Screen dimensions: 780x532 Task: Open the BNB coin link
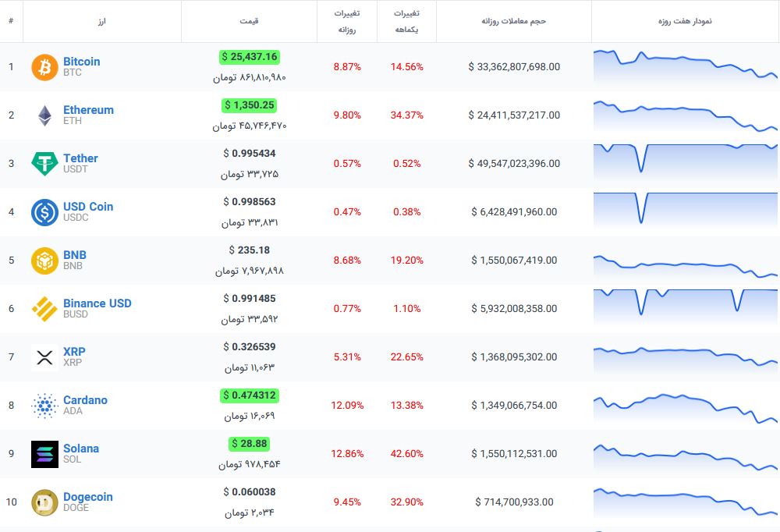pyautogui.click(x=75, y=255)
